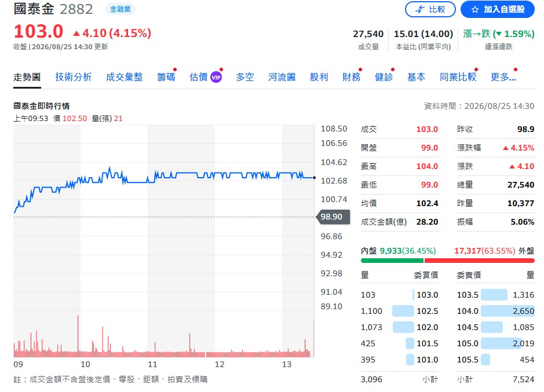Click the 委賣價 column header

pyautogui.click(x=469, y=276)
